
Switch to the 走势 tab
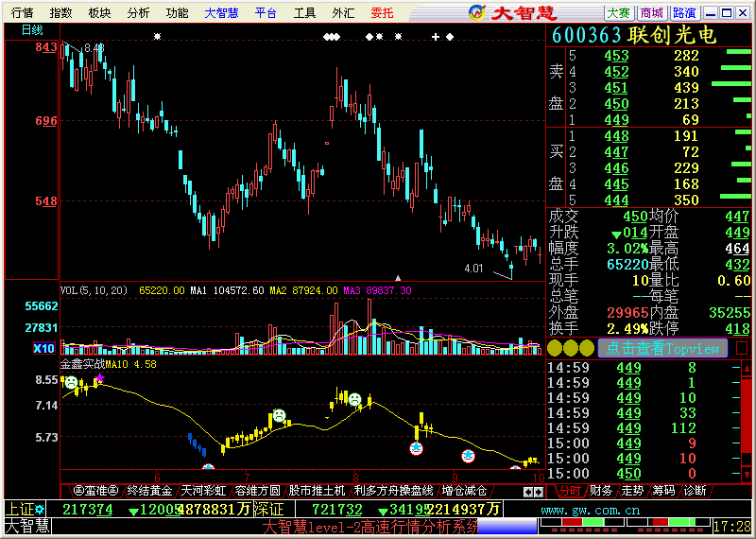[x=632, y=491]
